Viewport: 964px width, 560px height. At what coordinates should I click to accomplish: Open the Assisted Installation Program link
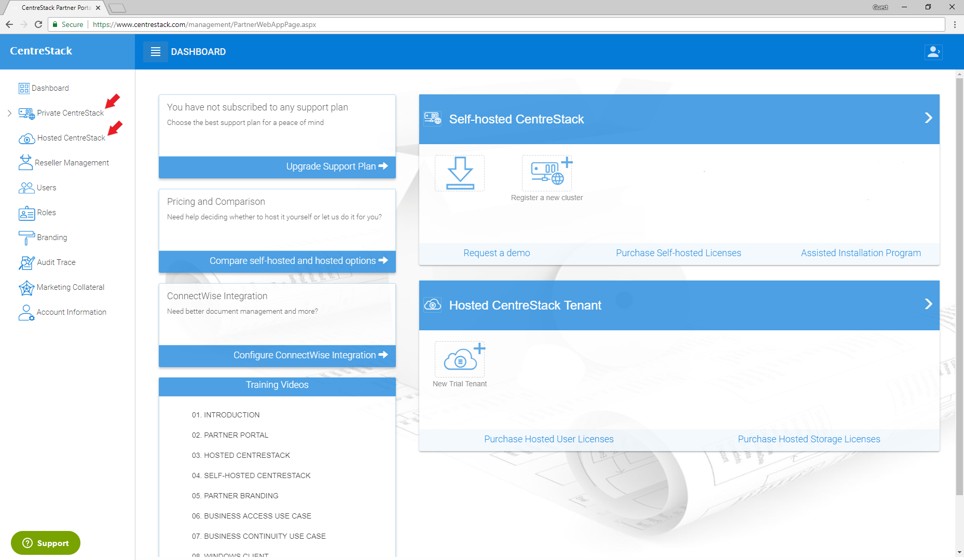coord(861,253)
